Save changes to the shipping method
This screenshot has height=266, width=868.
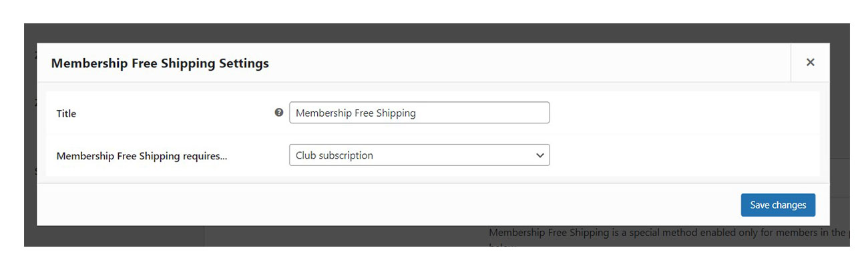pyautogui.click(x=778, y=205)
